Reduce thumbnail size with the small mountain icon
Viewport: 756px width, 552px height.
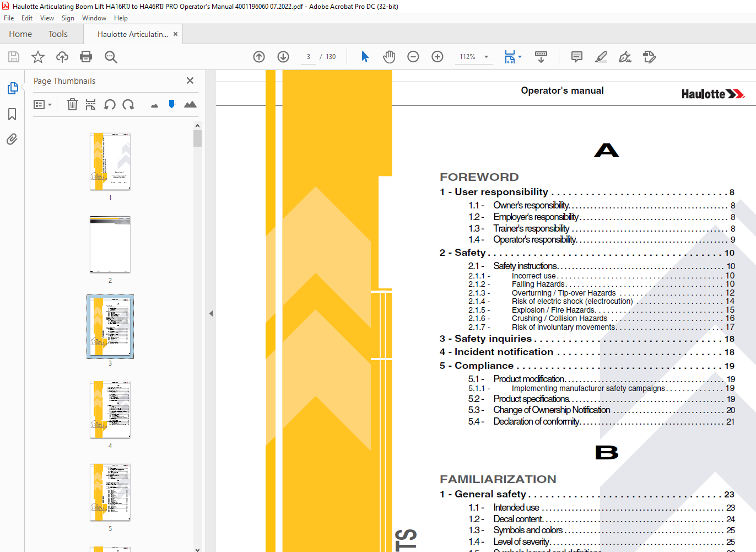click(154, 105)
